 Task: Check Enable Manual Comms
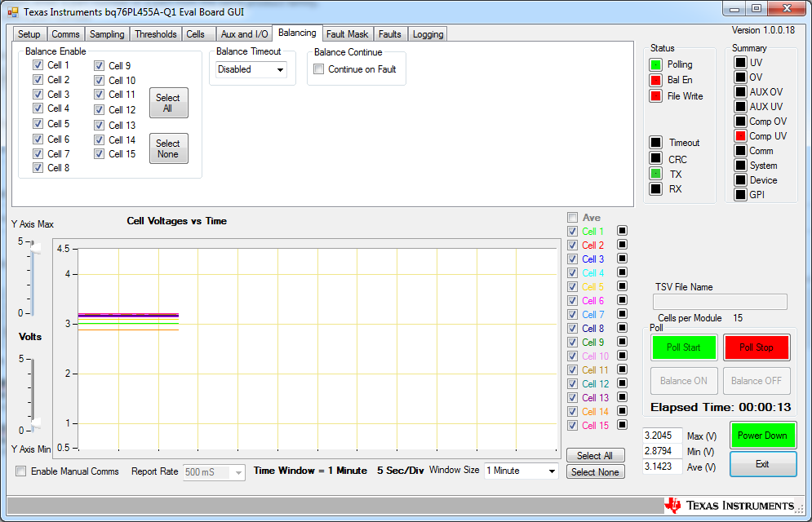[21, 471]
